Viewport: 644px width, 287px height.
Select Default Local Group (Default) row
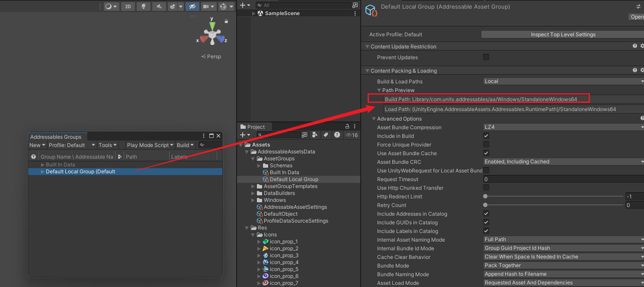[x=125, y=172]
